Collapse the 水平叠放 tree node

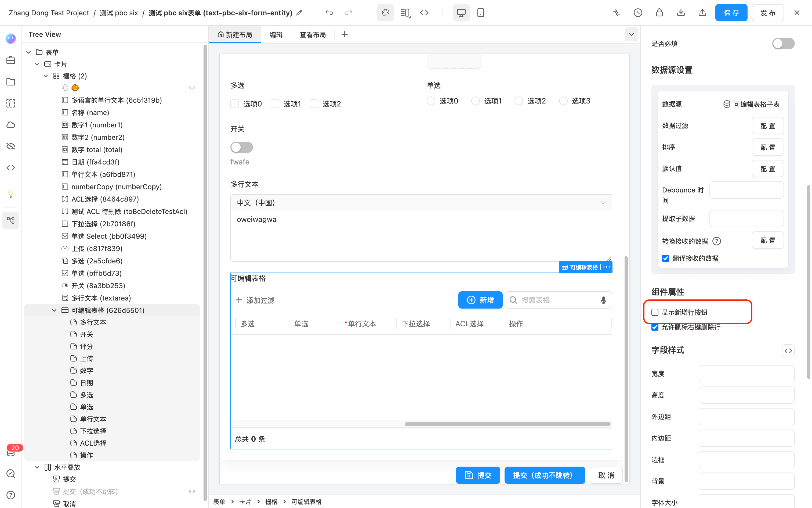click(x=37, y=467)
